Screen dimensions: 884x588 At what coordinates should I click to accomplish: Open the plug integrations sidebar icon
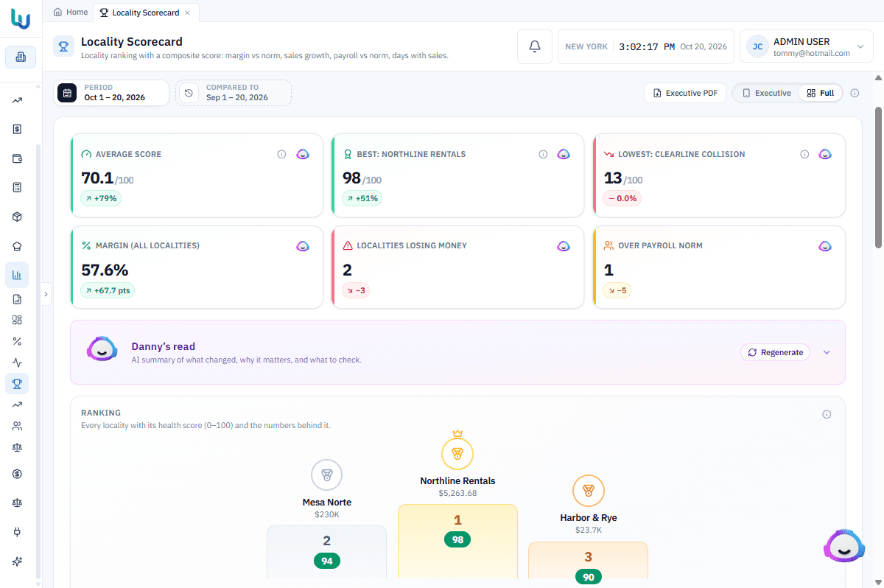17,531
